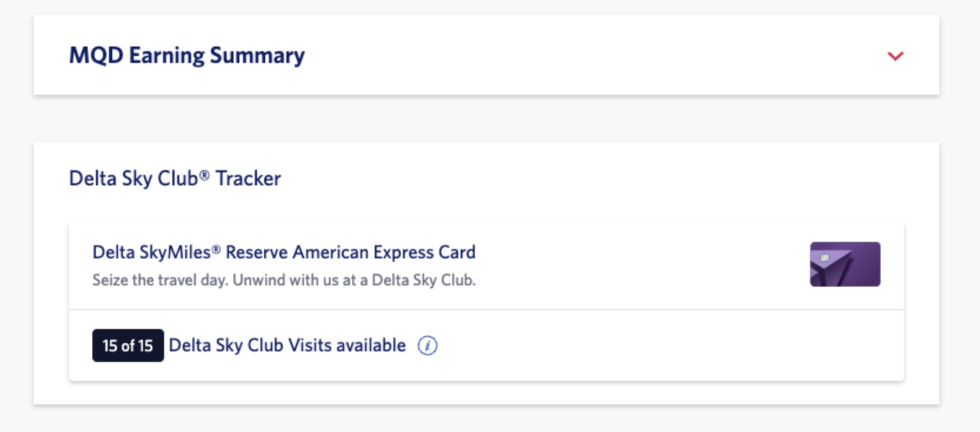
Task: Click the info icon next to Sky Club Visits
Action: tap(426, 346)
